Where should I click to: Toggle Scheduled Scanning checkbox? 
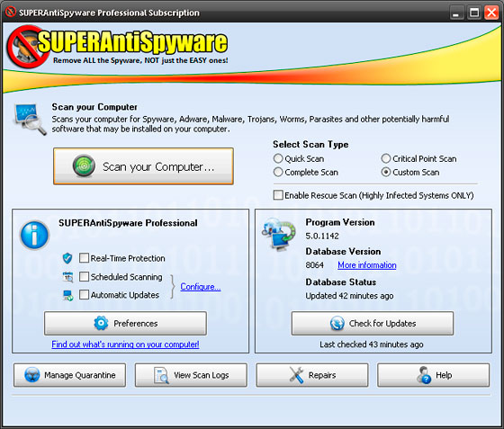[85, 276]
